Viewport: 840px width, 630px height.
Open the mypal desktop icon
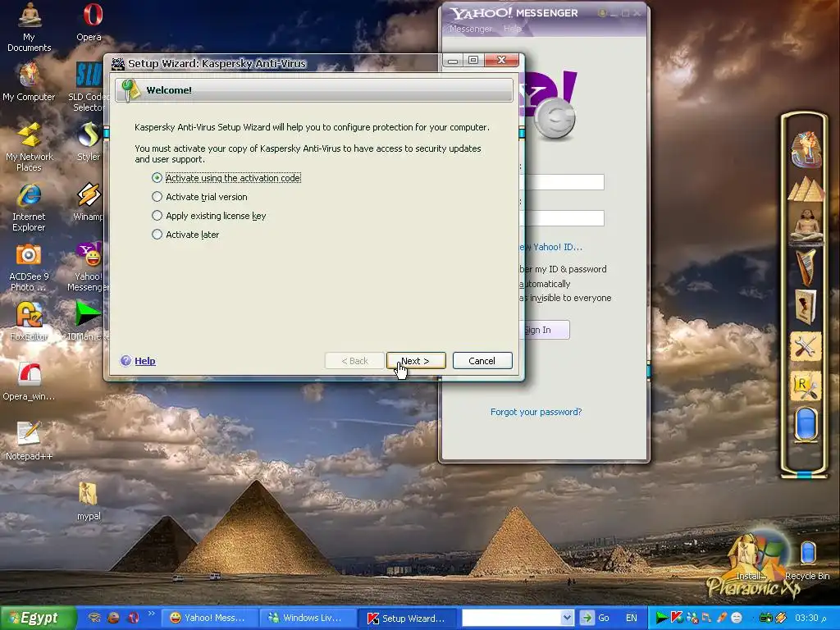89,501
